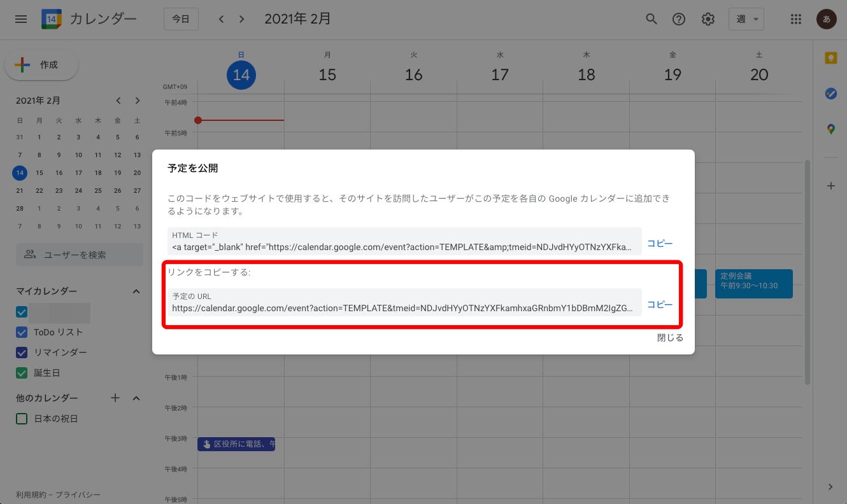Select day 20 in week header

[759, 75]
